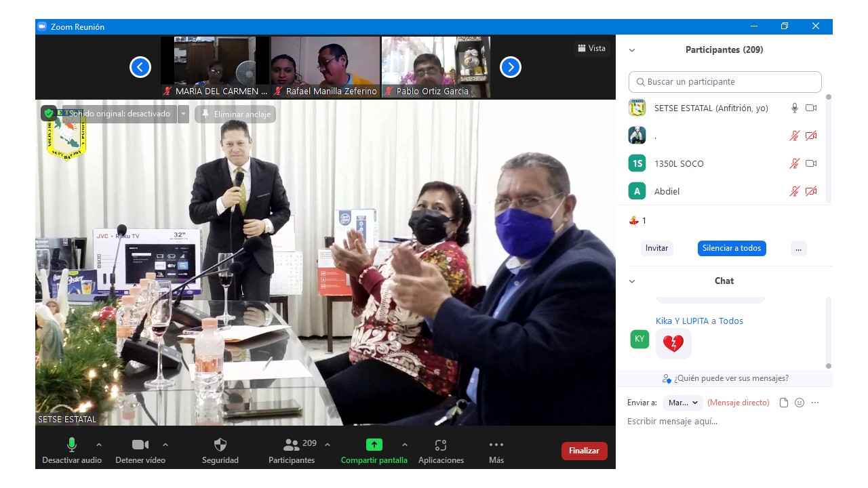Toggle Desactivar audio microphone
This screenshot has width=868, height=488.
pos(72,445)
